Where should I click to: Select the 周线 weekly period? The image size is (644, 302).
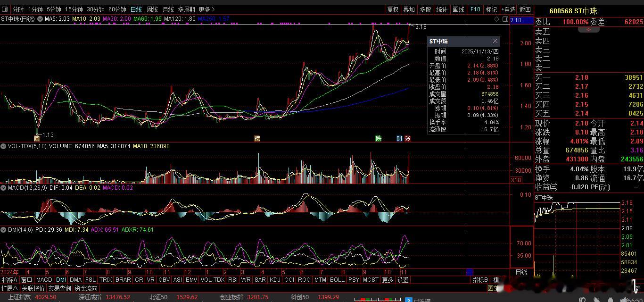pyautogui.click(x=152, y=9)
